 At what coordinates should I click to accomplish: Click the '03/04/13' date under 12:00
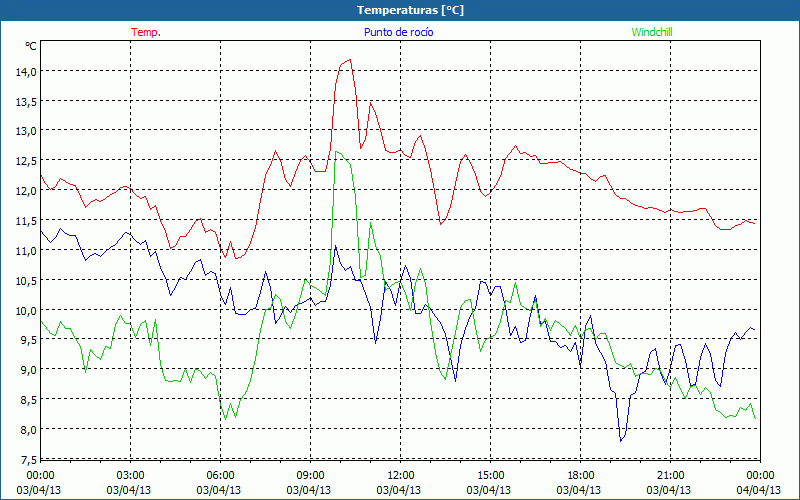398,490
